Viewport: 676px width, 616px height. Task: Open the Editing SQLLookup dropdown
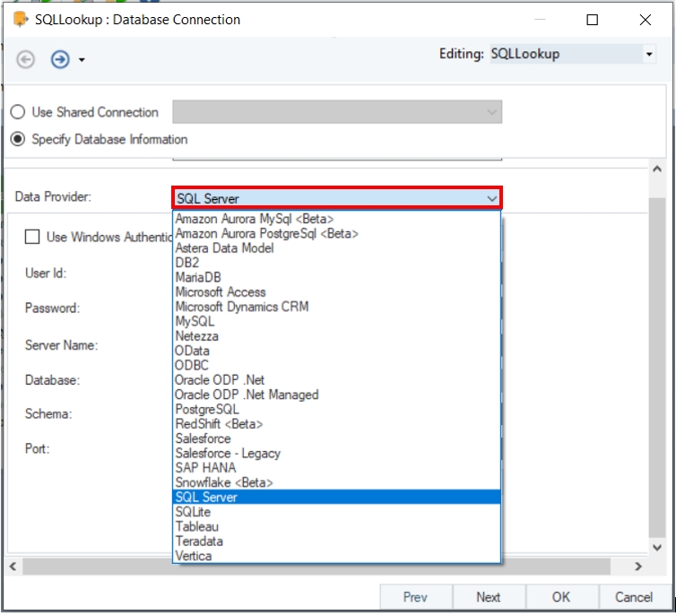[649, 55]
